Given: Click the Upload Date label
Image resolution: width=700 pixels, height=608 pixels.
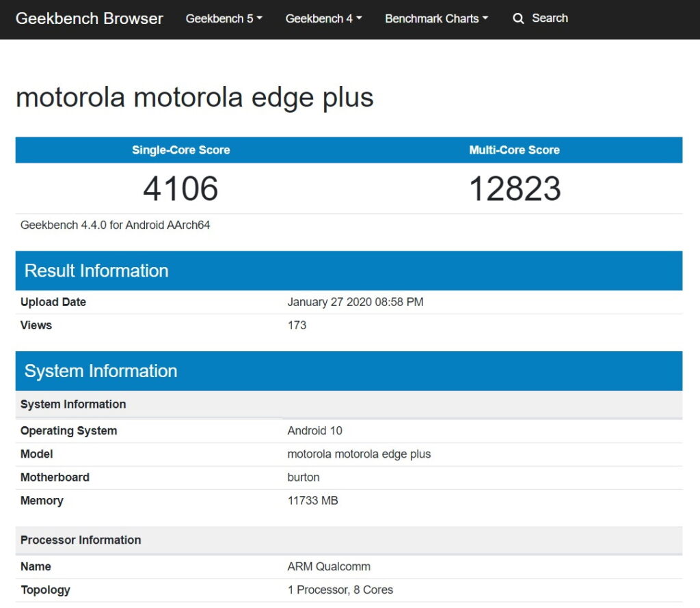Looking at the screenshot, I should tap(53, 302).
